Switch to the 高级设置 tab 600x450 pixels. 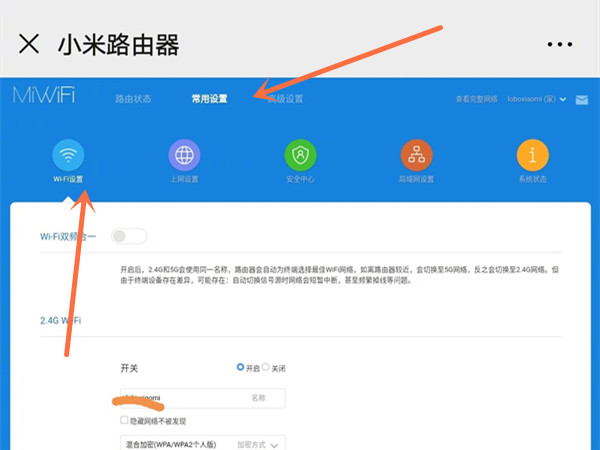point(285,99)
